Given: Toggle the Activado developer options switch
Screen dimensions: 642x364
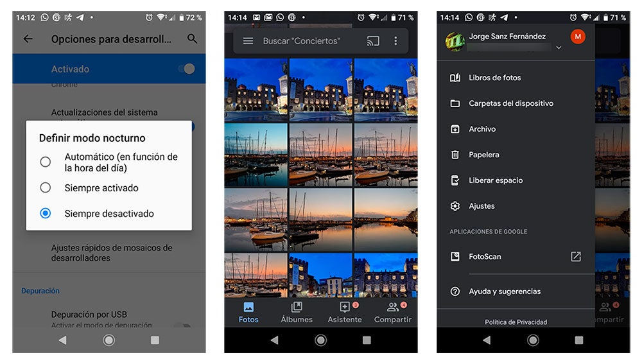Looking at the screenshot, I should 186,69.
